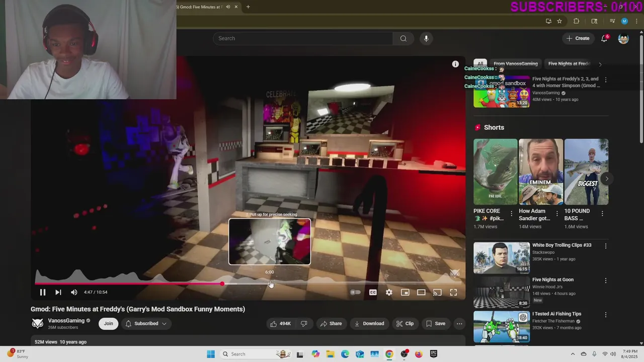Open options menu for 10 POUND BASS short

602,214
